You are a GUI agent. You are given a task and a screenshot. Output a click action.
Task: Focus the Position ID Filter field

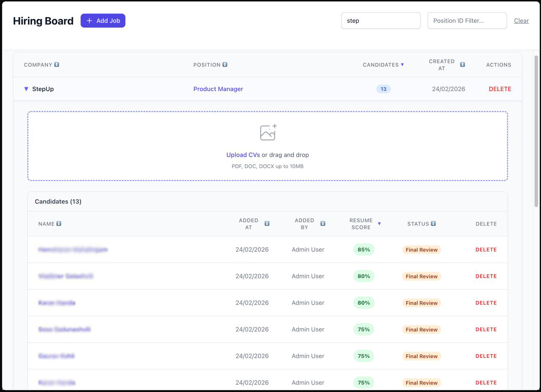coord(467,20)
